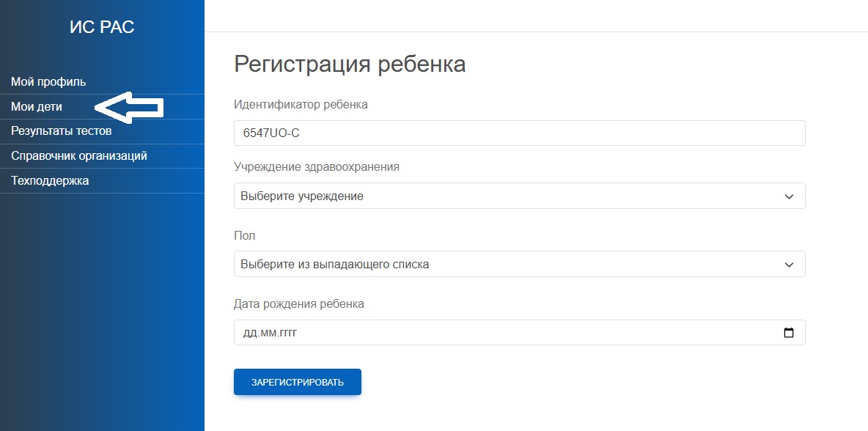Image resolution: width=868 pixels, height=431 pixels.
Task: Click the Пол field label
Action: (x=245, y=235)
